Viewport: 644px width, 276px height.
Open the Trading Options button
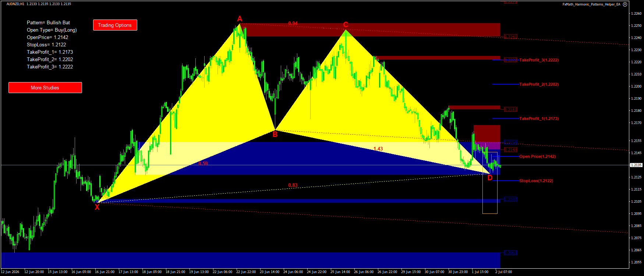[x=115, y=25]
